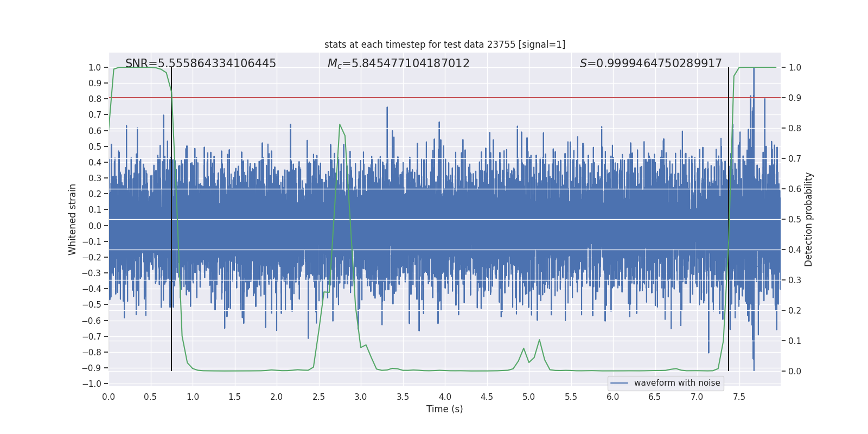Click the 'Whitened strain' y-axis label
Viewport: 868px width, 434px height.
pyautogui.click(x=73, y=219)
